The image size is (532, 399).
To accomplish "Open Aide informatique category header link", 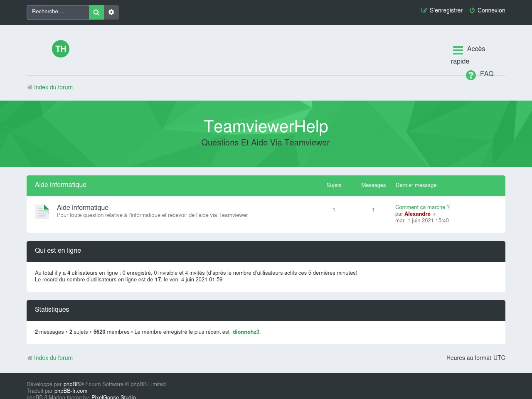I will [x=61, y=185].
